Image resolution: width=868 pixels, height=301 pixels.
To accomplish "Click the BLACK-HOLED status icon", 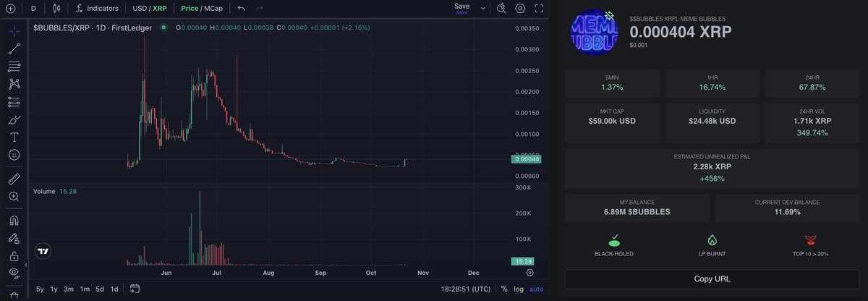I will pos(614,239).
